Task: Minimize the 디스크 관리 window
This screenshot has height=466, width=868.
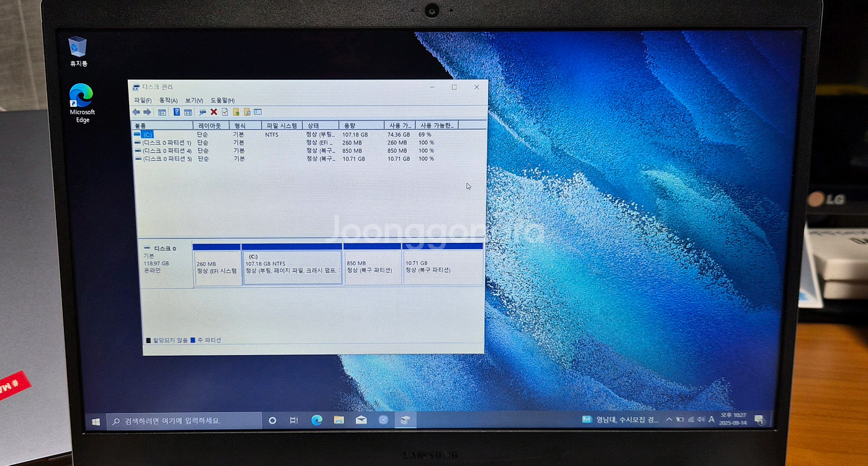Action: pos(432,88)
